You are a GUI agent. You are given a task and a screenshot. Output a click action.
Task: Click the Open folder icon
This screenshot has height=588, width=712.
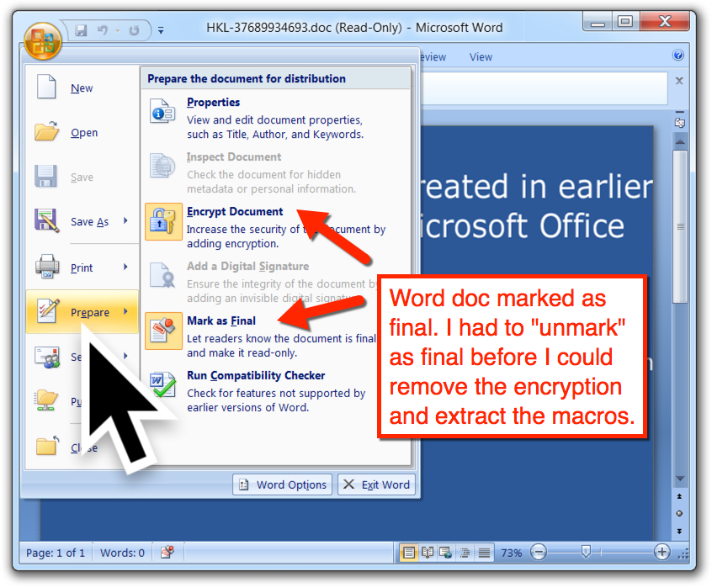46,133
